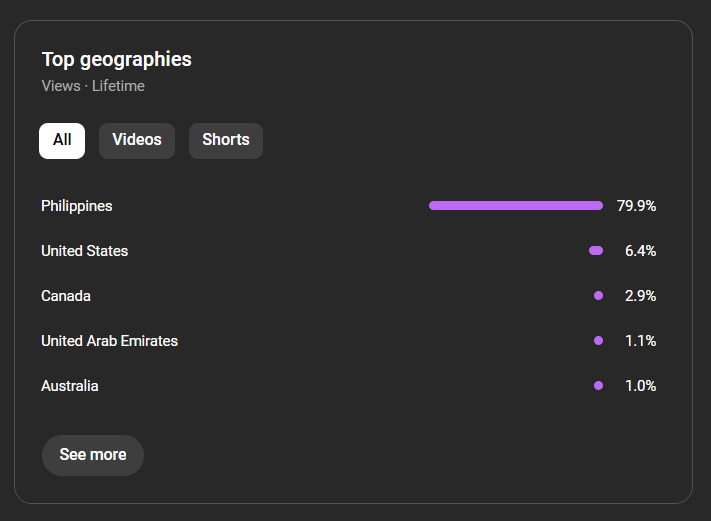
Task: Click the United Arab Emirates purple dot
Action: pos(599,341)
